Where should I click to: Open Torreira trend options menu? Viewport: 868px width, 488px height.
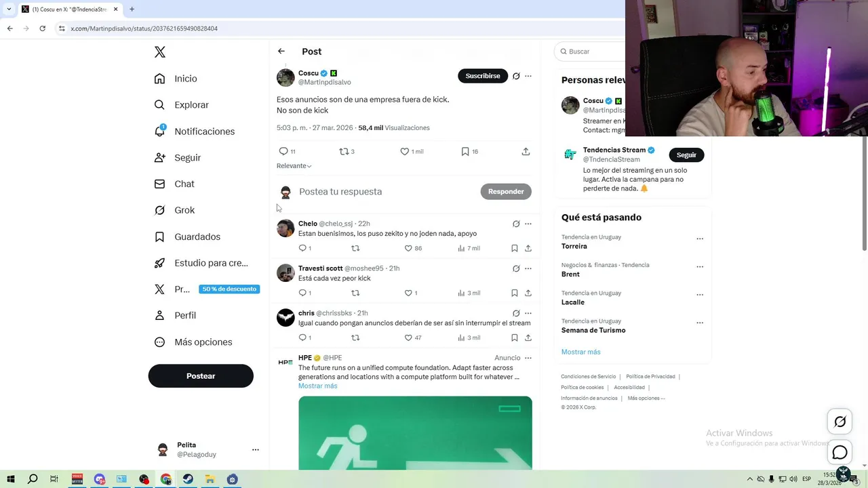(x=700, y=239)
